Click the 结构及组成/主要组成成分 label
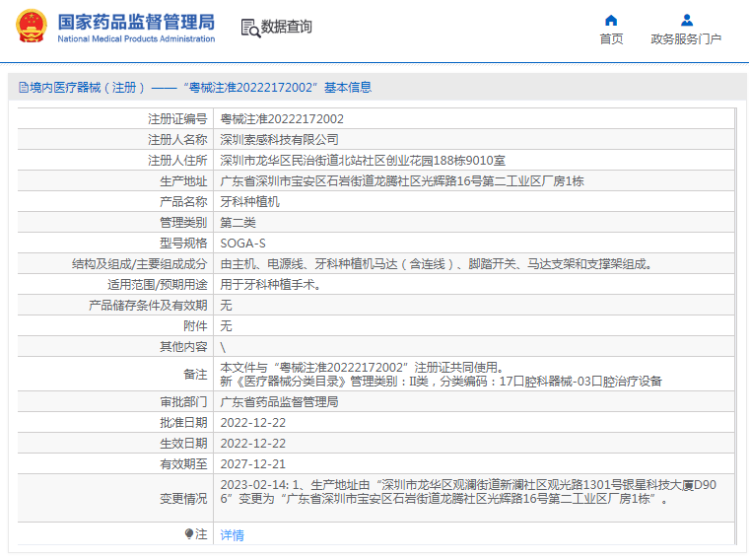This screenshot has height=560, width=749. tap(140, 264)
